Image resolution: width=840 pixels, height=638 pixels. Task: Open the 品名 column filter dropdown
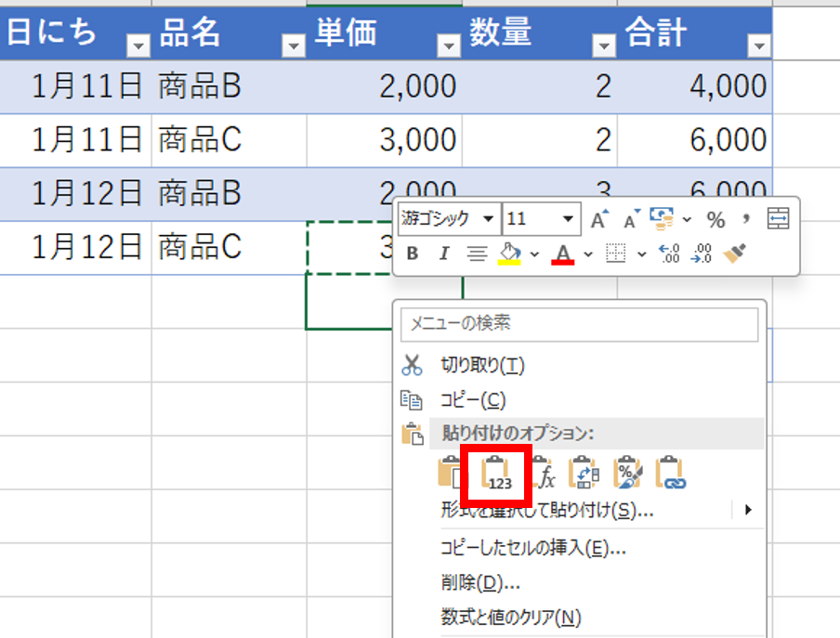point(294,46)
